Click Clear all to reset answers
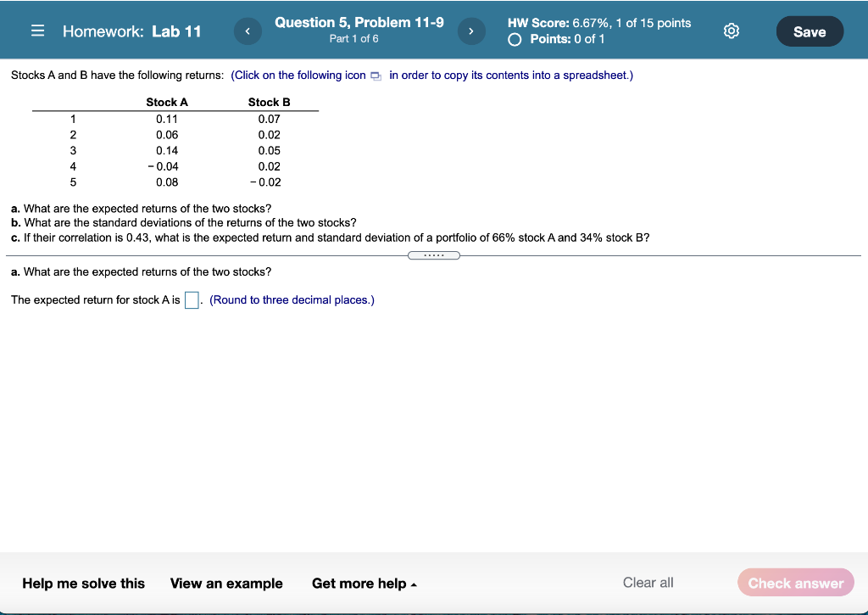The height and width of the screenshot is (615, 868). (x=648, y=583)
